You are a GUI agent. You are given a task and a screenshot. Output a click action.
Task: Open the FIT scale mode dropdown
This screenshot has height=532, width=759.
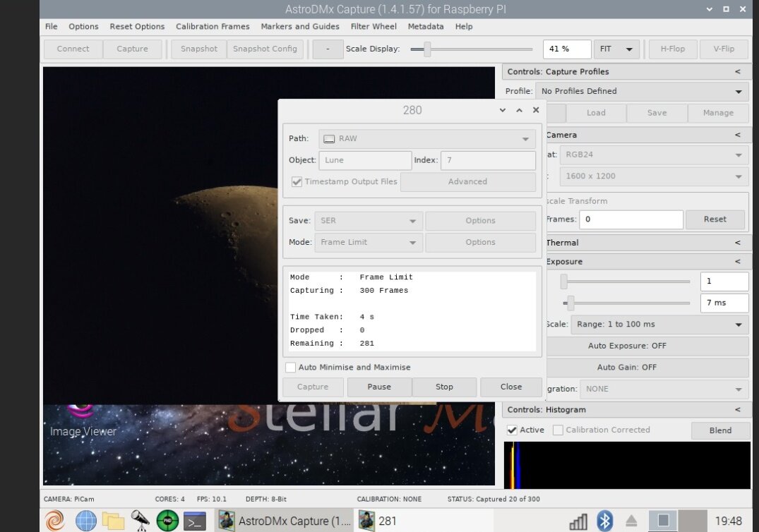tap(616, 49)
